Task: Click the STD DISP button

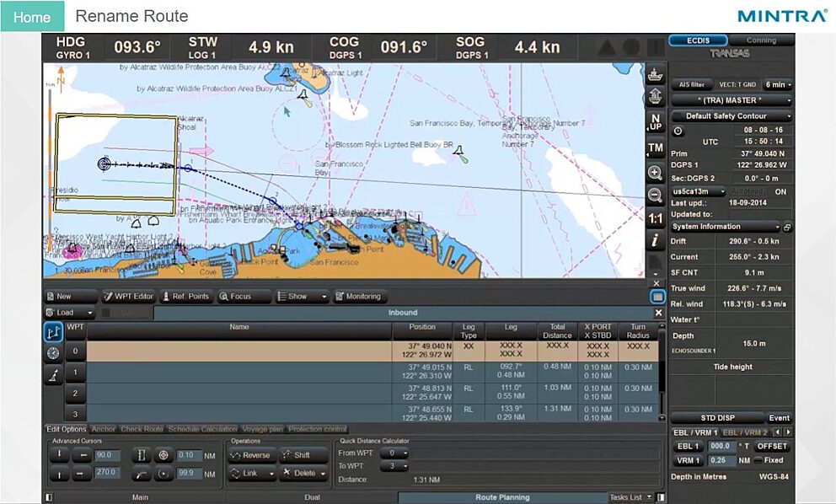Action: point(717,418)
